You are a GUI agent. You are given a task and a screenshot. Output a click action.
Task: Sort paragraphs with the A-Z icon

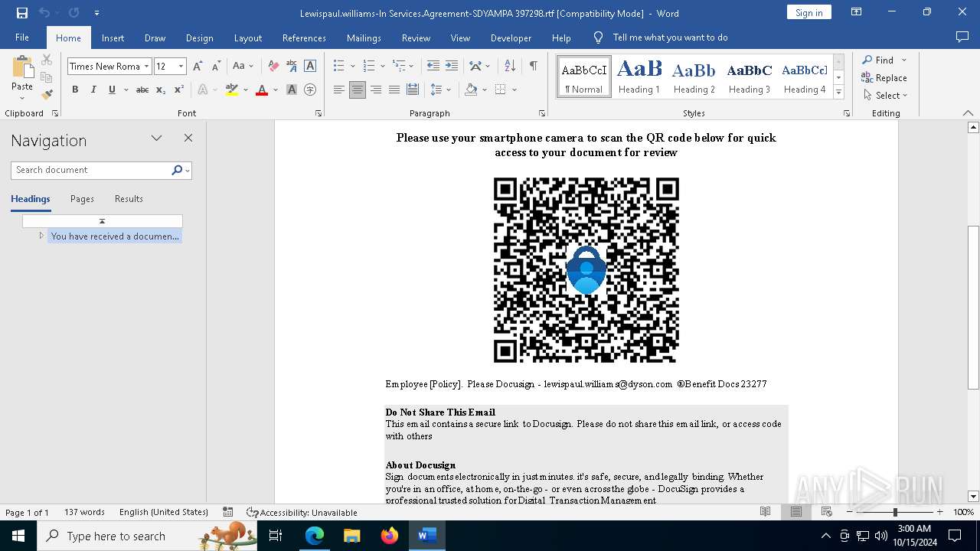tap(508, 66)
